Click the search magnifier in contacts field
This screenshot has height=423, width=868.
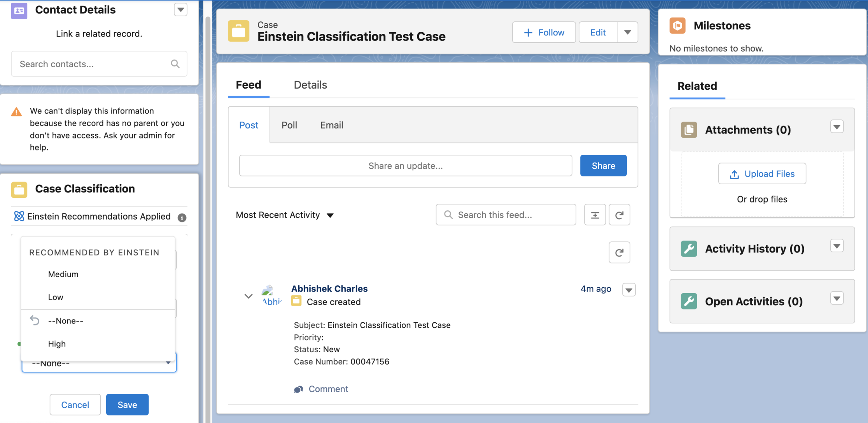coord(175,64)
